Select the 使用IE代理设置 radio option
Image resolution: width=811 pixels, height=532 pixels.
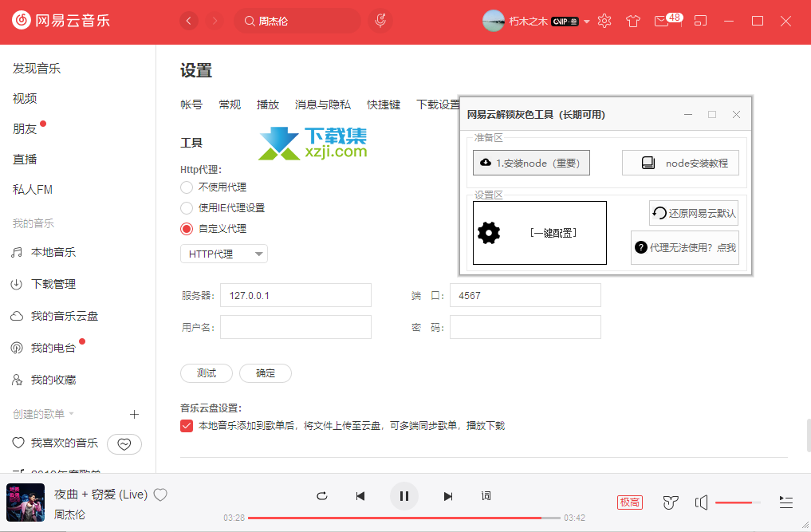187,208
